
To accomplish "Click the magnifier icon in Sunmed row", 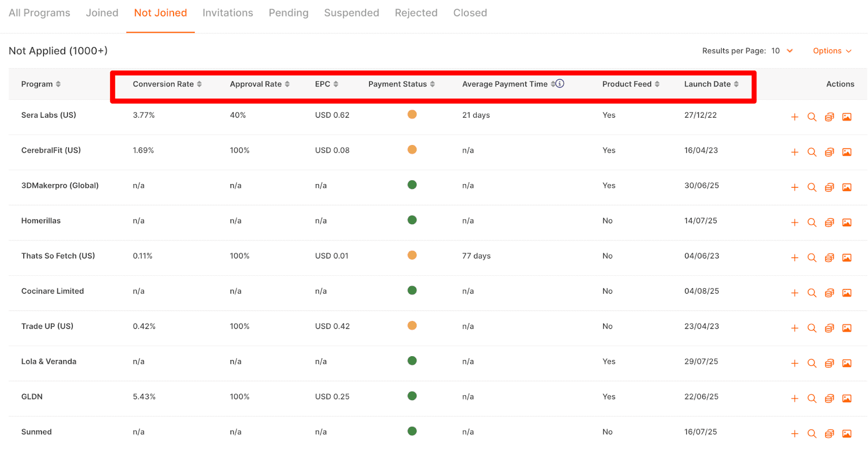I will [812, 434].
